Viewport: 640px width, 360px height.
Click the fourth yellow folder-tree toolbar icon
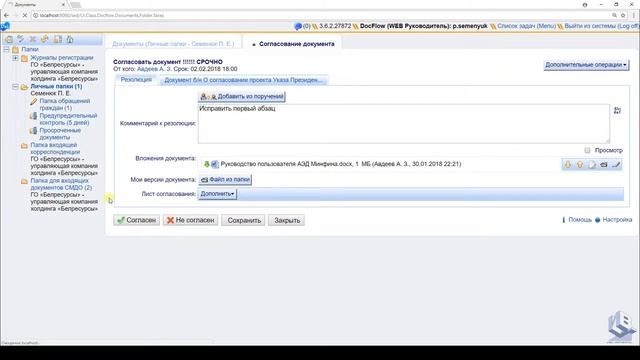44,39
